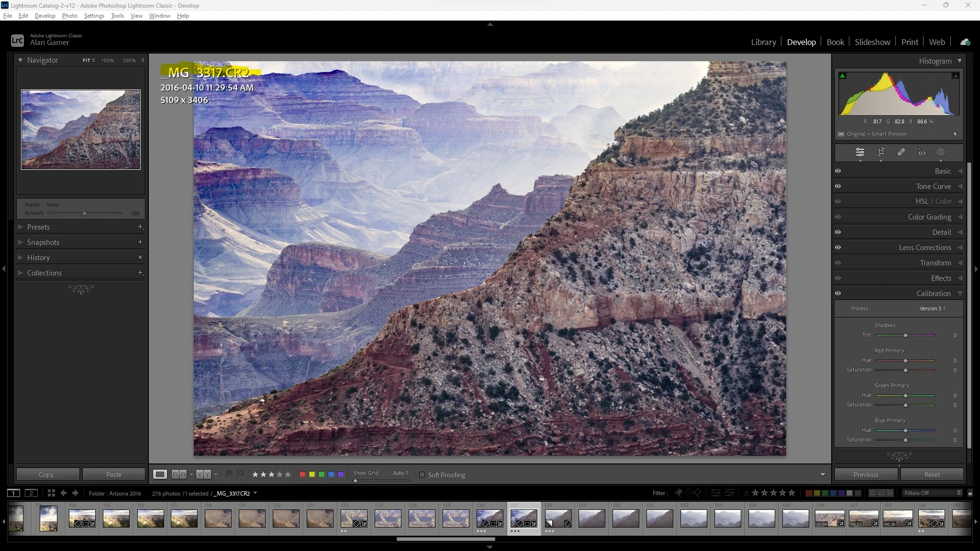Switch to the Library module
Viewport: 980px width, 551px height.
pyautogui.click(x=763, y=42)
